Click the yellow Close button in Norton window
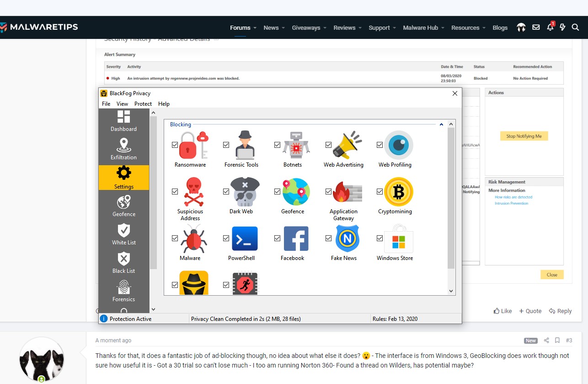The width and height of the screenshot is (588, 384). [552, 275]
